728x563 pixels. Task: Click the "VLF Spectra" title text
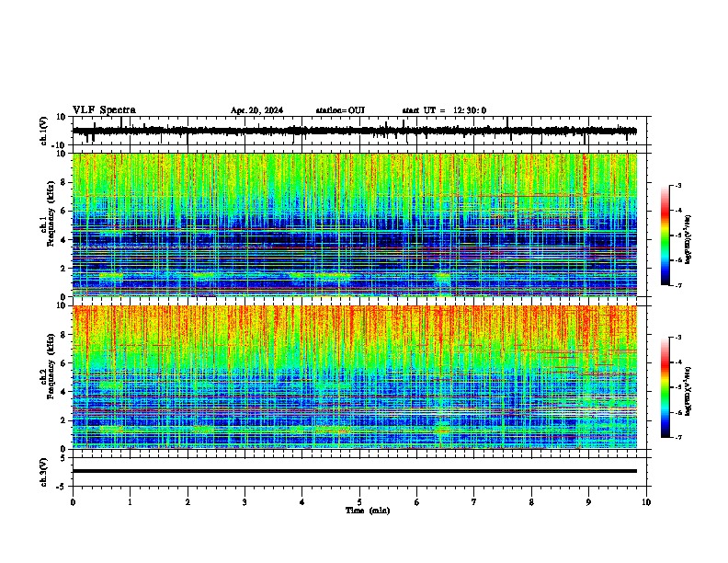[x=104, y=110]
